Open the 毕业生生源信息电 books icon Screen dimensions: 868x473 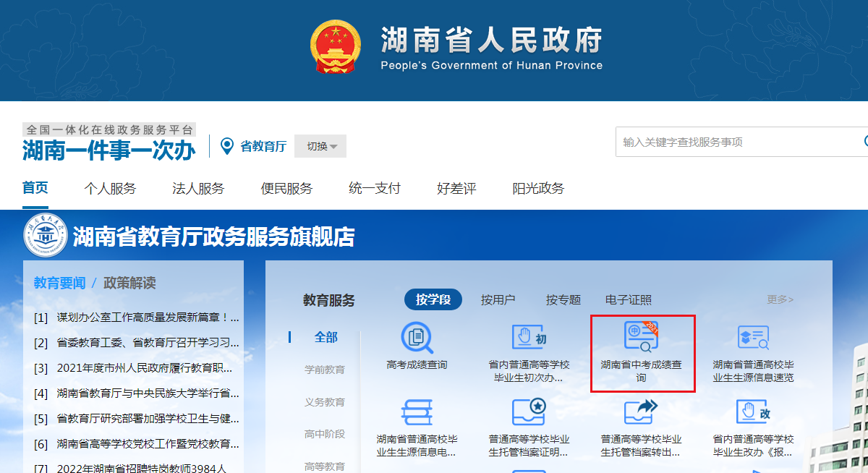[417, 412]
